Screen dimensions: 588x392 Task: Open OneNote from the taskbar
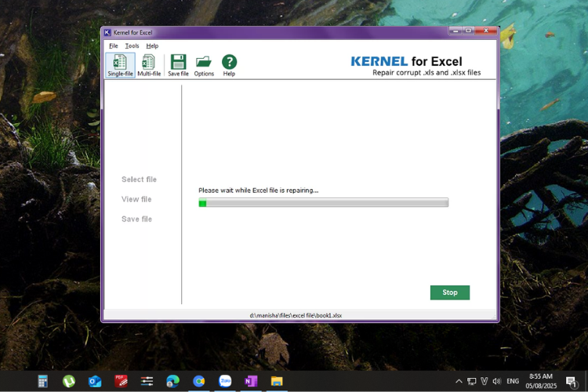point(251,382)
